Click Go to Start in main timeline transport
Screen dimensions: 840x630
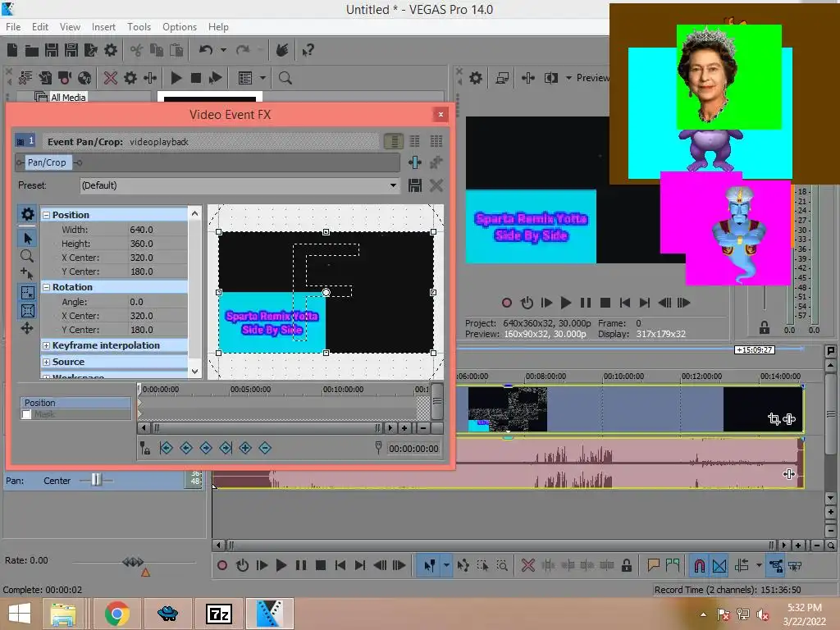340,565
